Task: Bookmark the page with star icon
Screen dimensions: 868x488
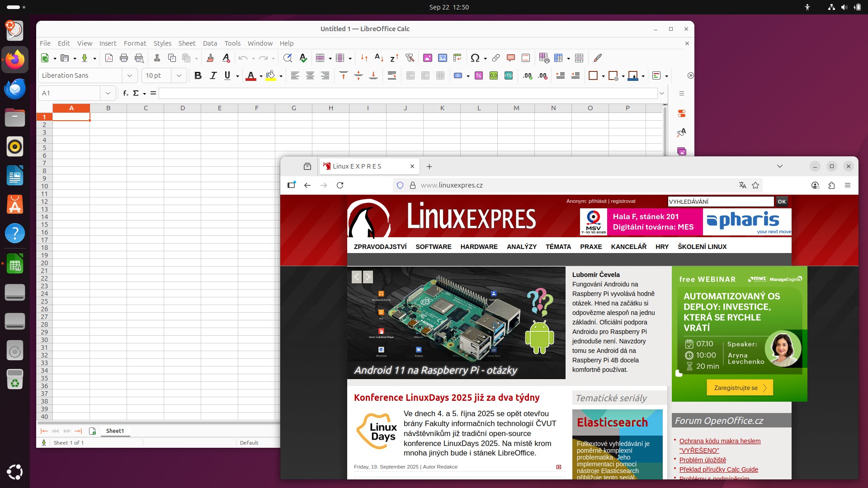Action: 755,185
